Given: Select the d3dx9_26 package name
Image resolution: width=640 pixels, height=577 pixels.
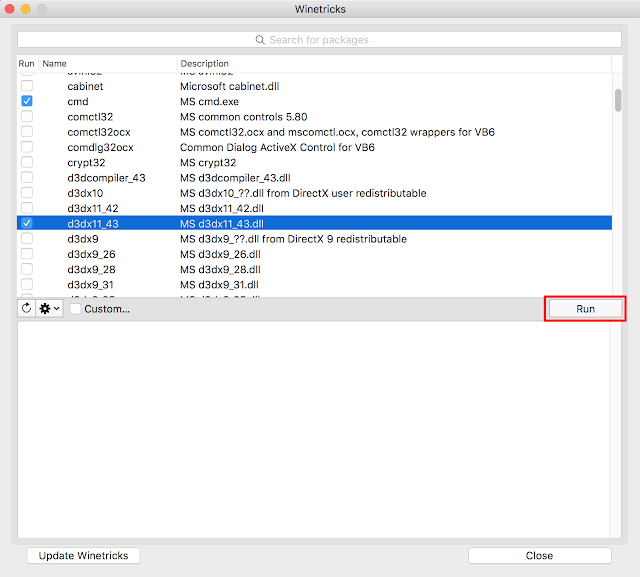Looking at the screenshot, I should tap(91, 254).
